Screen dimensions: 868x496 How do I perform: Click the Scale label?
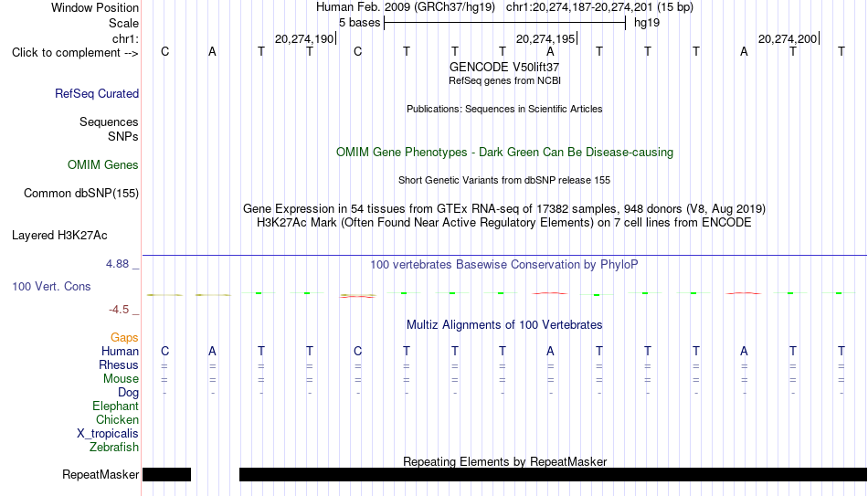tap(124, 23)
